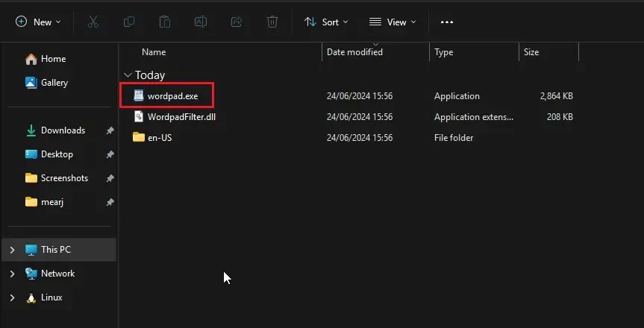644x328 pixels.
Task: Open the View dropdown menu
Action: (x=393, y=22)
